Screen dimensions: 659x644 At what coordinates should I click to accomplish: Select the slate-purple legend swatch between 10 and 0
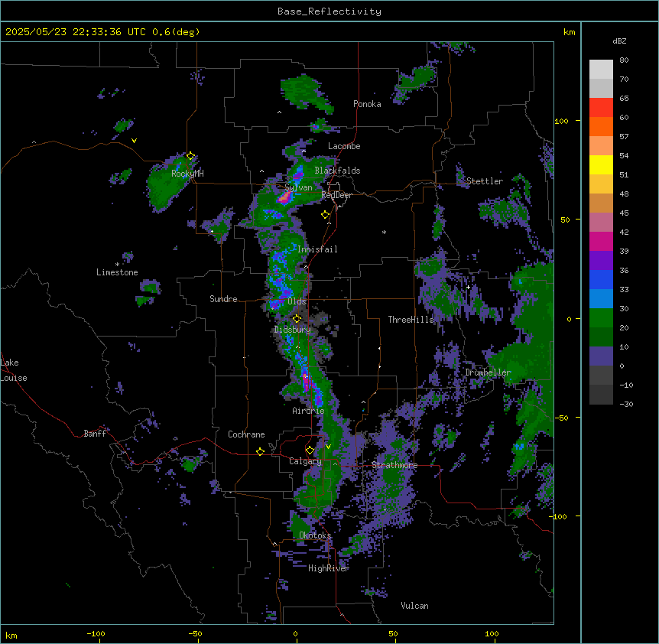601,356
